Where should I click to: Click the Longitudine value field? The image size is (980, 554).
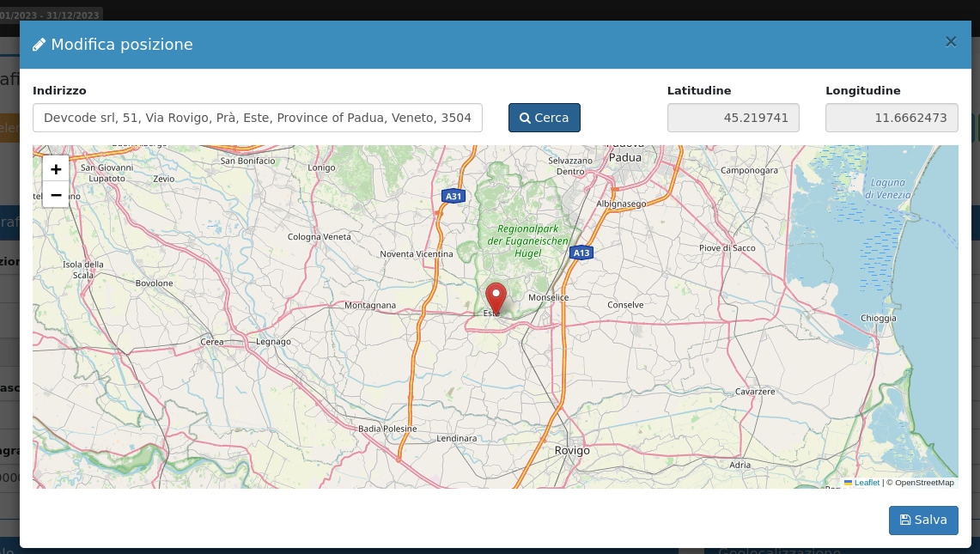tap(891, 118)
